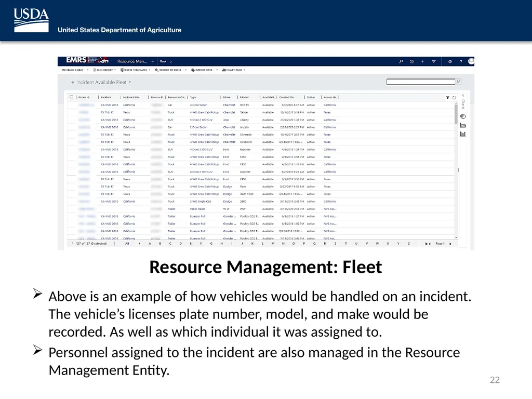This screenshot has width=532, height=399.
Task: Sort by Incident column header
Action: (x=106, y=97)
